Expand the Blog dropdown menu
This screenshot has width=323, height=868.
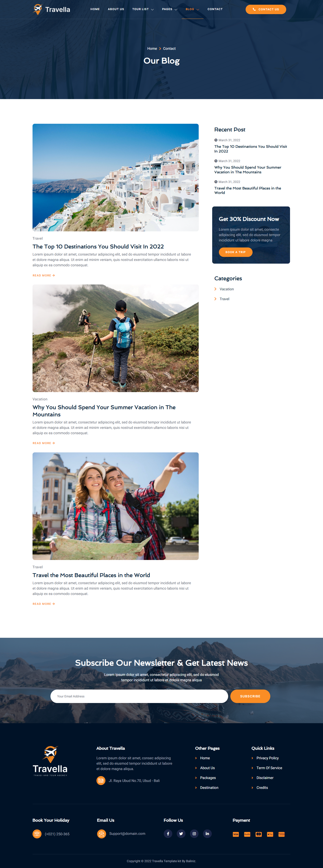(x=192, y=9)
